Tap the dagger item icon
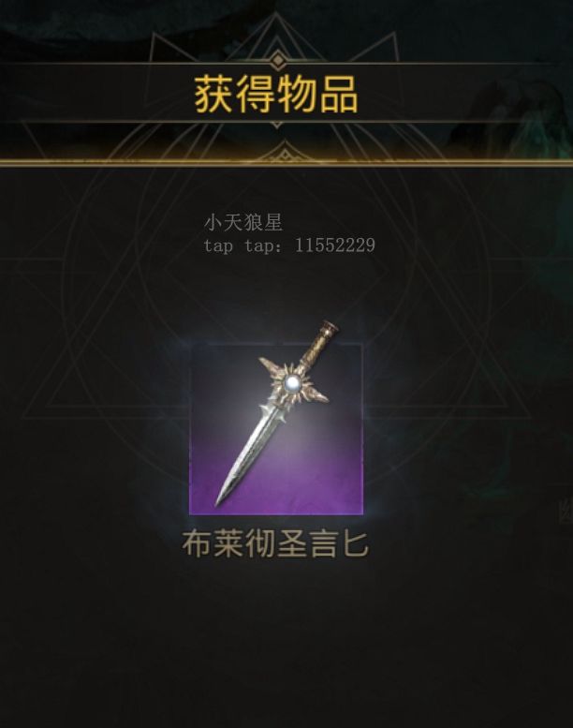The height and width of the screenshot is (728, 573). [276, 428]
